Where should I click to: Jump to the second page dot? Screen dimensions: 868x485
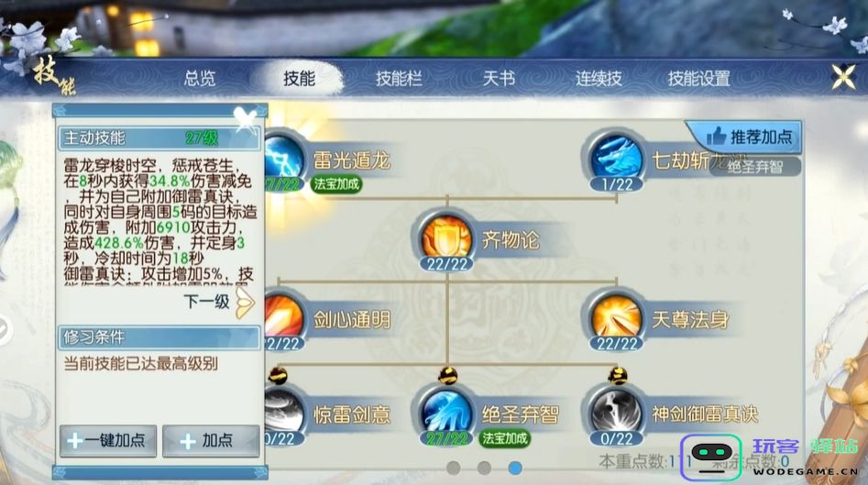(484, 468)
